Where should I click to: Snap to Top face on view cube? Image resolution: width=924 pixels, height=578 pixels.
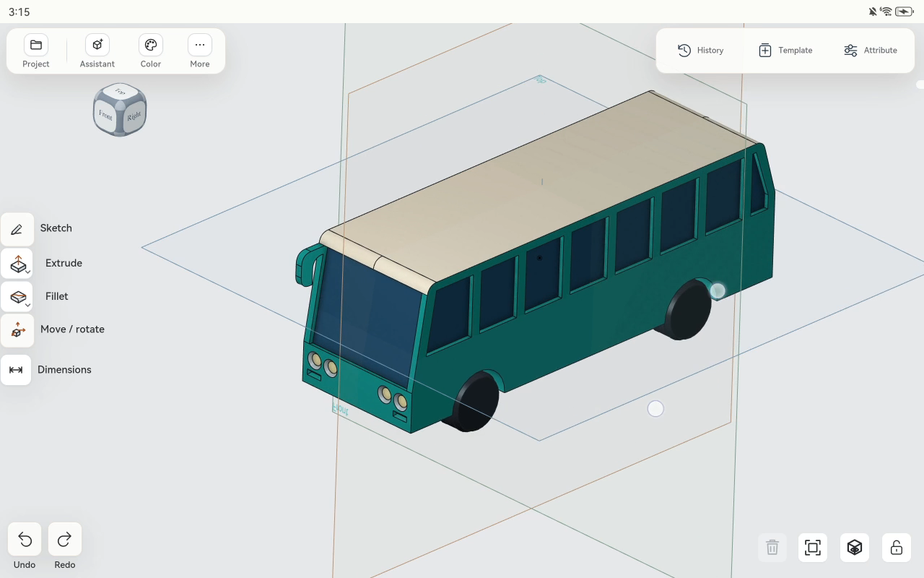[x=121, y=92]
